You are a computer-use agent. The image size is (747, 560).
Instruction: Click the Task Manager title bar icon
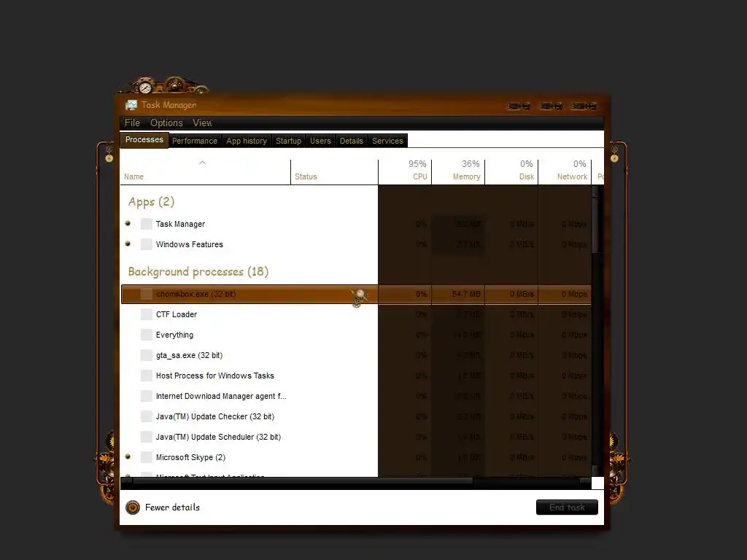tap(131, 105)
